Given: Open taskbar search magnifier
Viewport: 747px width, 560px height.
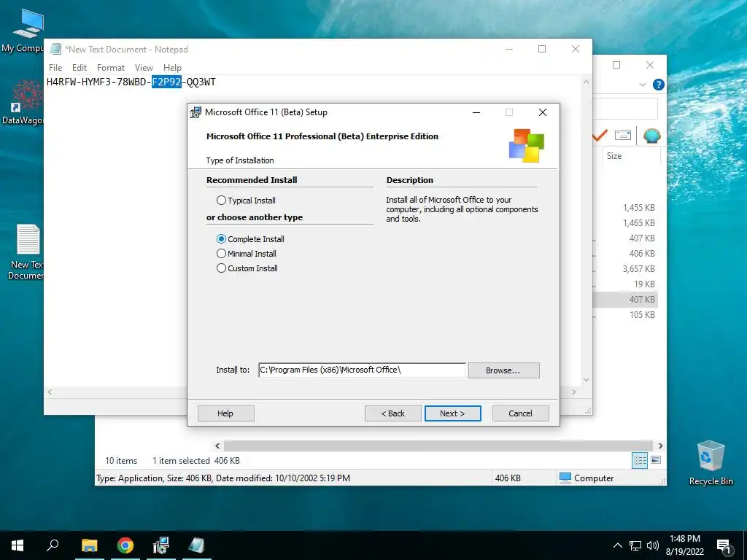Looking at the screenshot, I should (x=53, y=545).
